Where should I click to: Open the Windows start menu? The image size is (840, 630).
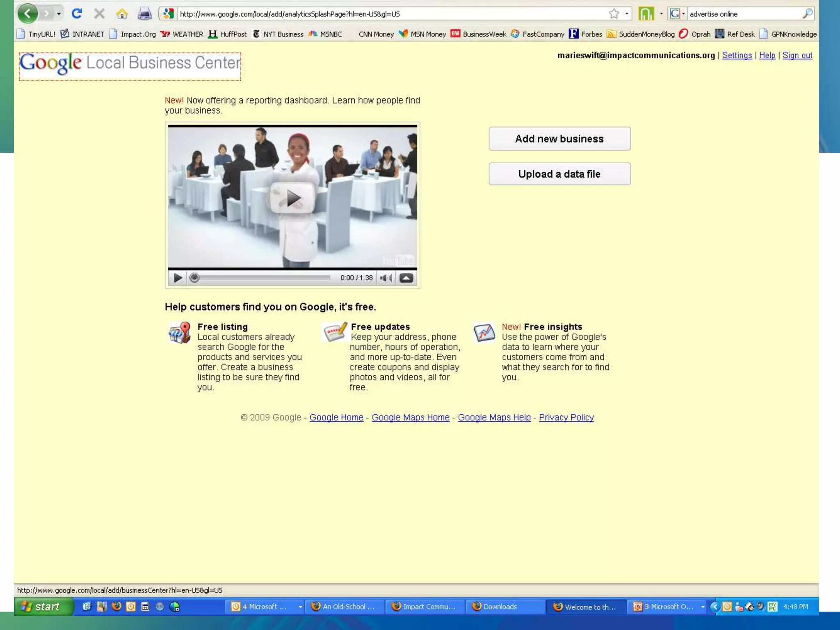tap(44, 607)
